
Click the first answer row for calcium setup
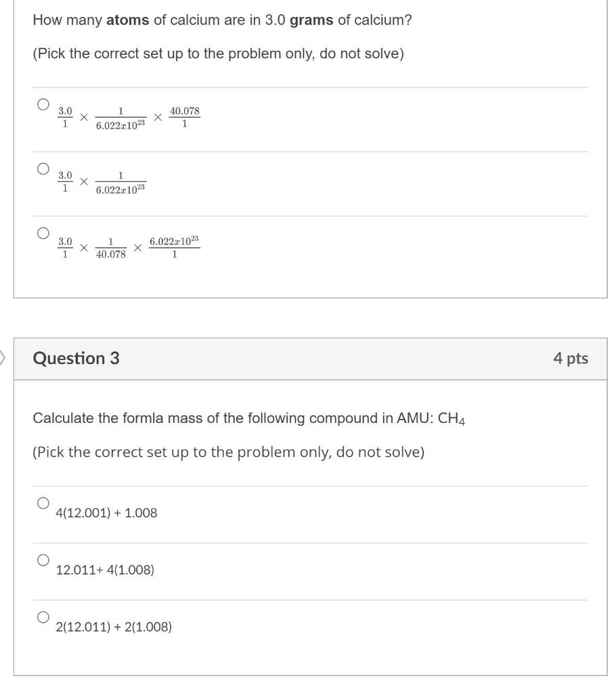(271, 117)
